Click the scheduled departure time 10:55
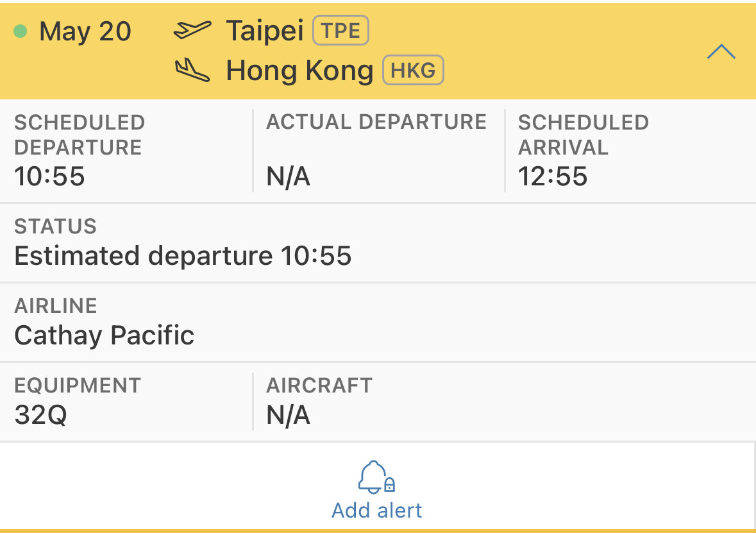 [49, 176]
